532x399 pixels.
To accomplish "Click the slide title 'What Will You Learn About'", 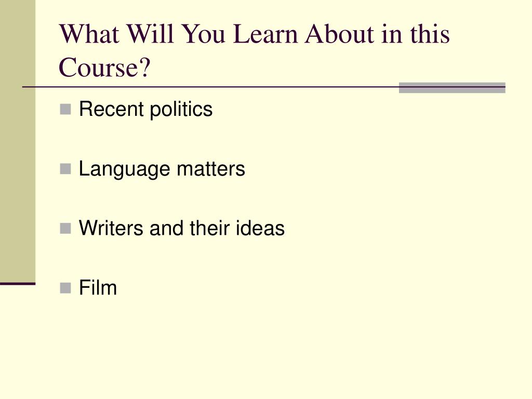I will (217, 34).
